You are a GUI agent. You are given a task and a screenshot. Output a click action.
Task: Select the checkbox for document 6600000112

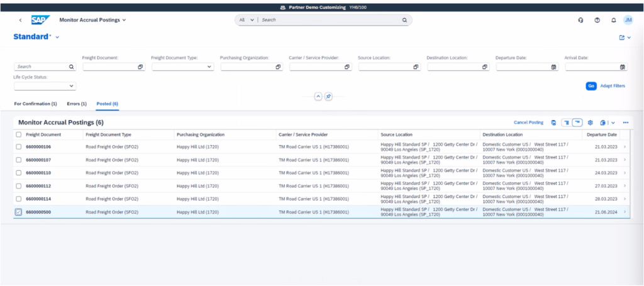tap(18, 186)
